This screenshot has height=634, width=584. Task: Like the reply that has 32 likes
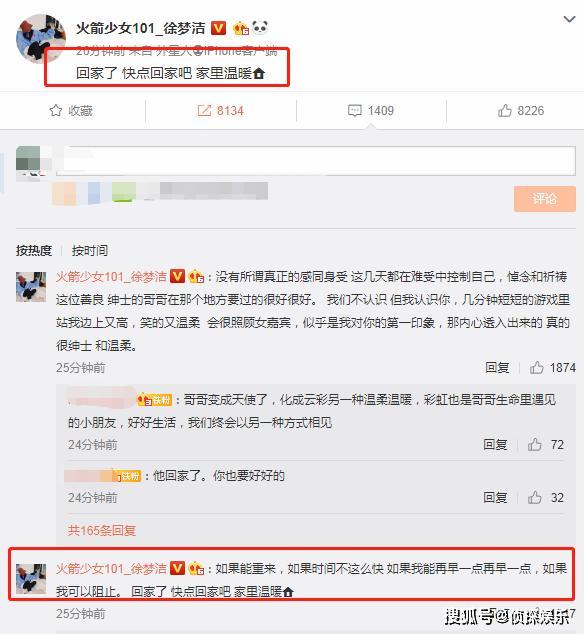click(535, 497)
